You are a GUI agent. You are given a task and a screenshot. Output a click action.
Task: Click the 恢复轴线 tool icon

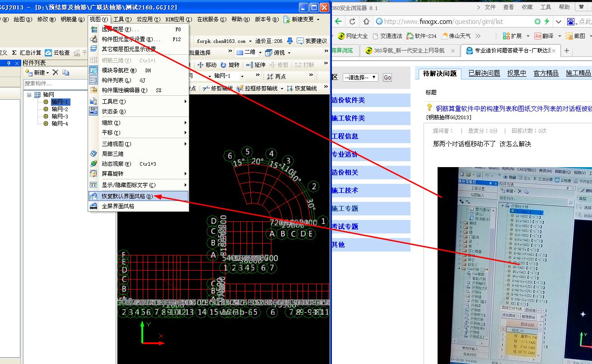[x=290, y=89]
